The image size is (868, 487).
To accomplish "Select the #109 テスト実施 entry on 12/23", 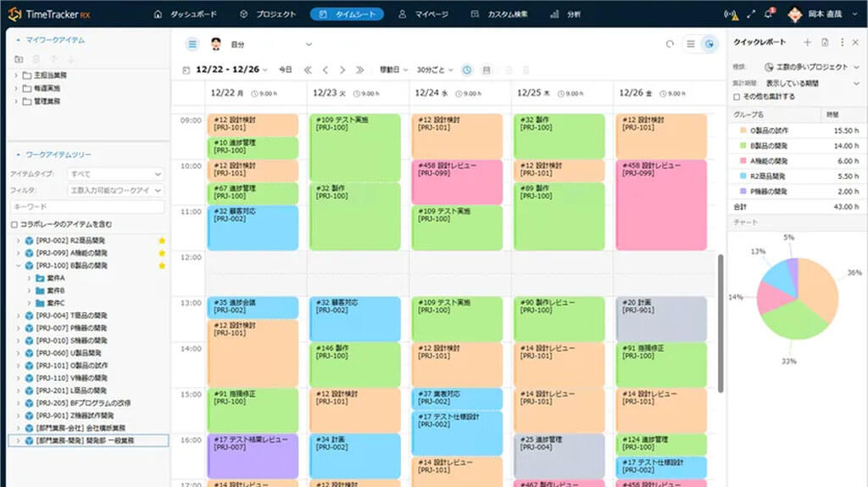I will pyautogui.click(x=355, y=148).
